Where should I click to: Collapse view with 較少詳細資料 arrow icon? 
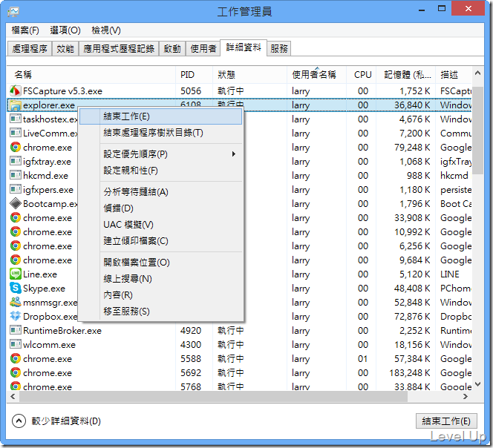(19, 421)
